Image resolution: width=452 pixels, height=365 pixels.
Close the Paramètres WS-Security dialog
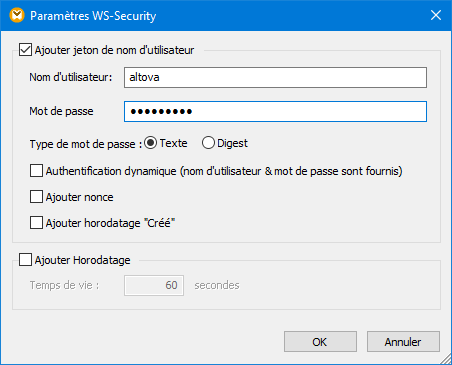[436, 15]
